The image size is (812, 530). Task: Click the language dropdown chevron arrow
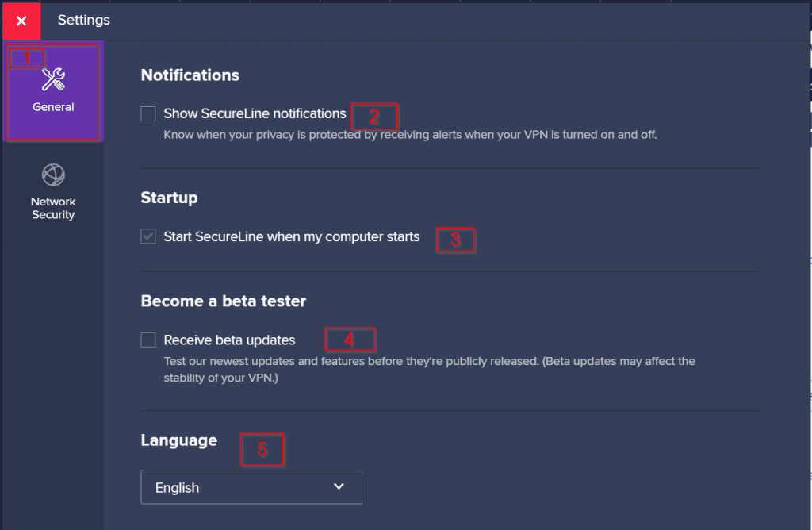[339, 486]
